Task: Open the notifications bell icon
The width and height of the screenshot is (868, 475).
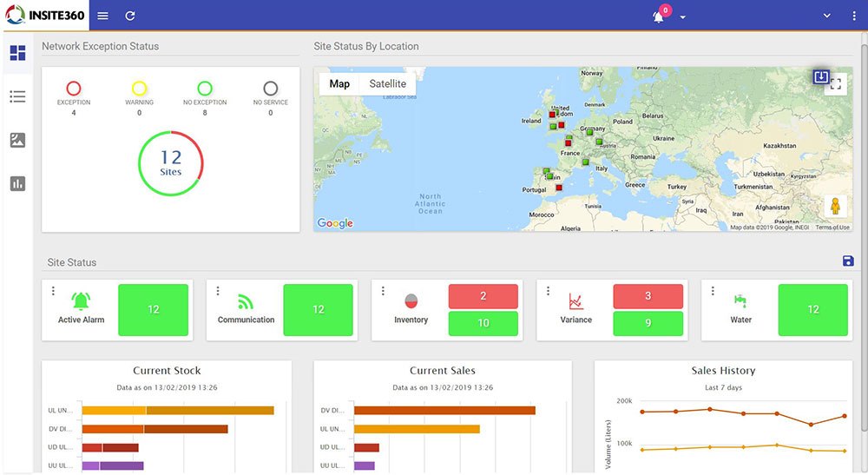Action: pos(658,17)
